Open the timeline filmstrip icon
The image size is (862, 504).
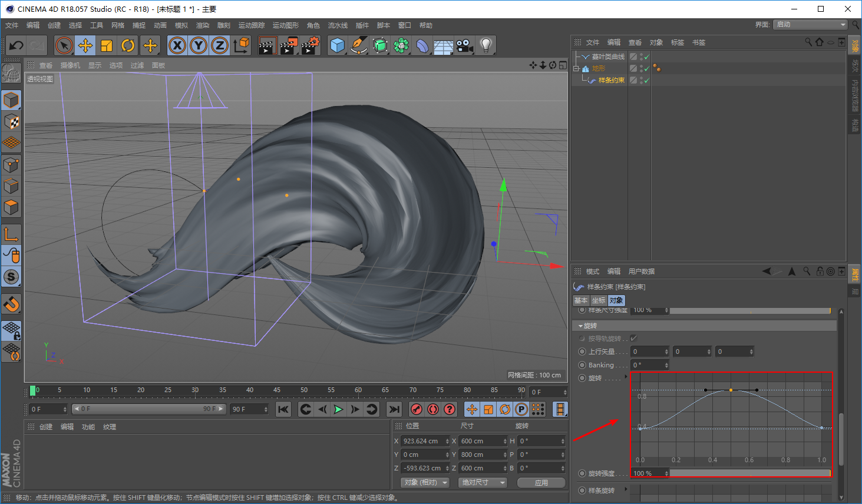560,409
